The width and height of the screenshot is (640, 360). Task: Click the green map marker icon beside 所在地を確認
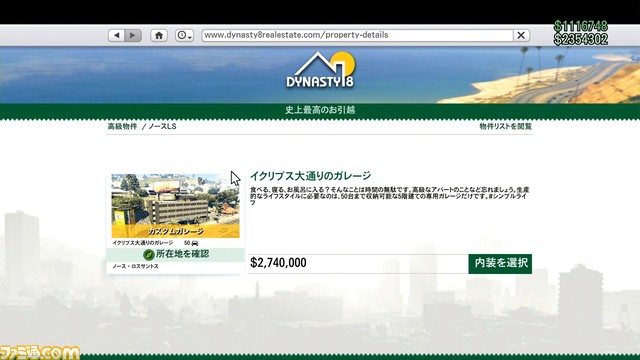tap(149, 255)
